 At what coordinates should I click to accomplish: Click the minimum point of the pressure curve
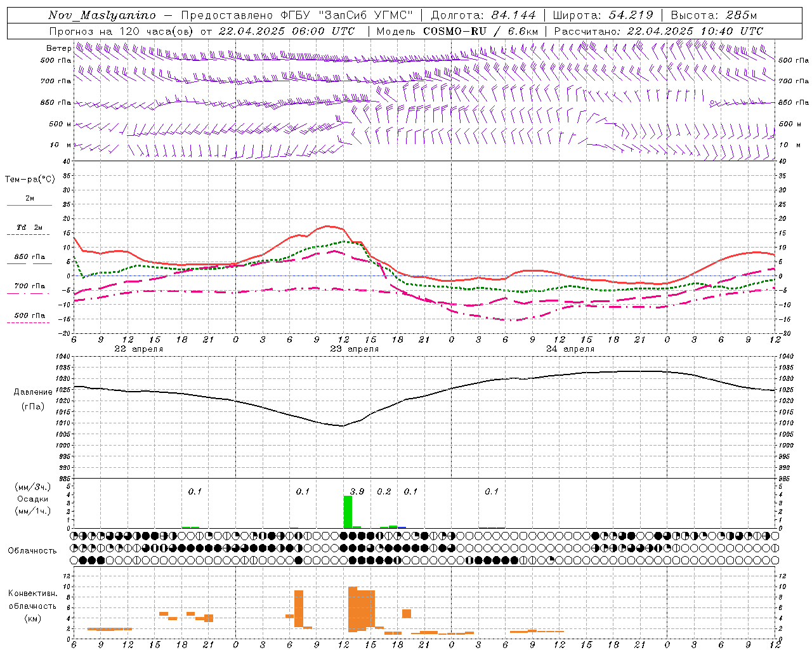(343, 426)
